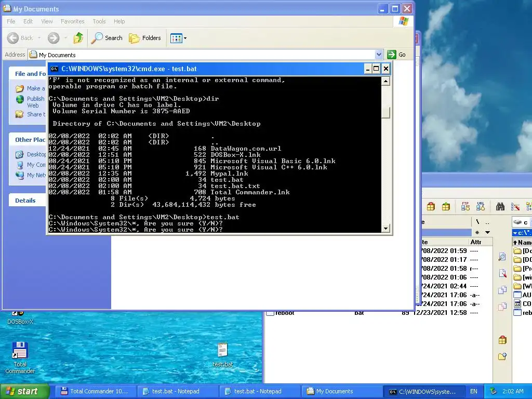Select the row with attribute r---
The width and height of the screenshot is (532, 399).
click(x=456, y=269)
